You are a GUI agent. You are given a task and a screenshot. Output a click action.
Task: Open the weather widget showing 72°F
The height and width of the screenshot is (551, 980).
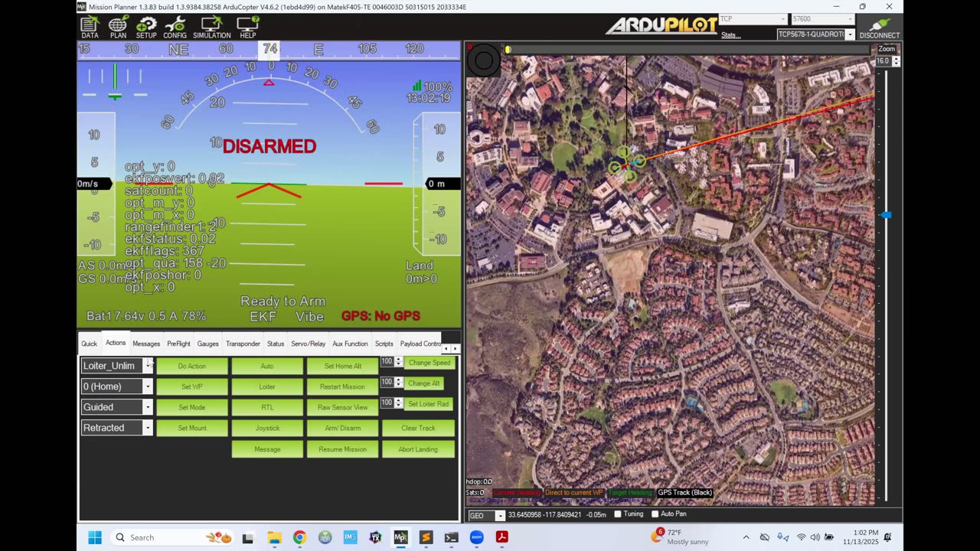pos(680,536)
